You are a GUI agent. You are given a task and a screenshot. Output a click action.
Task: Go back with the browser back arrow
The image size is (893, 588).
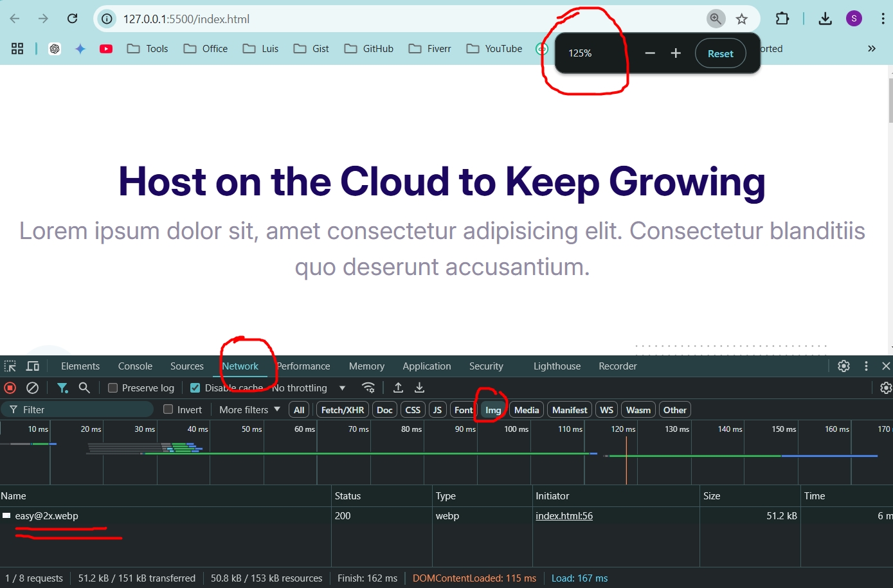tap(15, 19)
